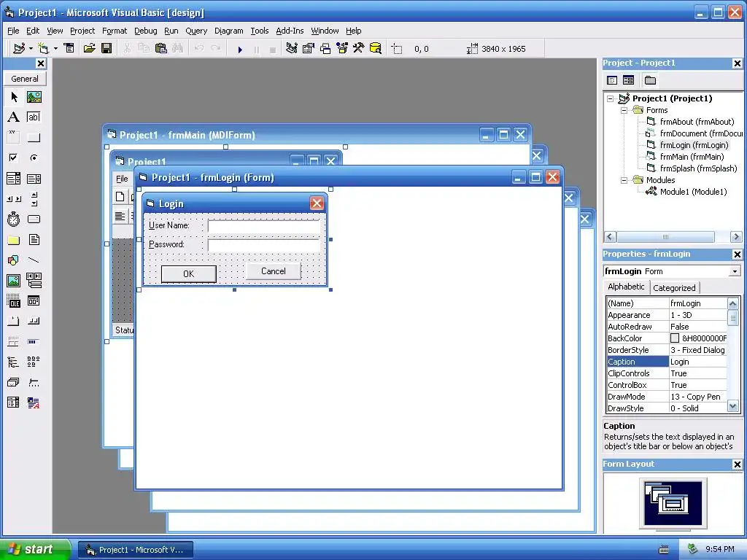
Task: Open the Add Form dropdown arrow
Action: tap(55, 48)
